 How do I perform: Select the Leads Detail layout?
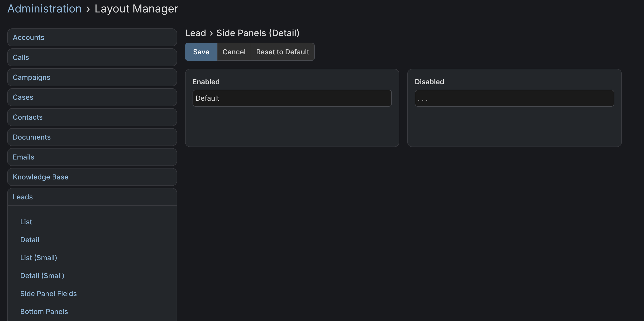click(x=29, y=240)
